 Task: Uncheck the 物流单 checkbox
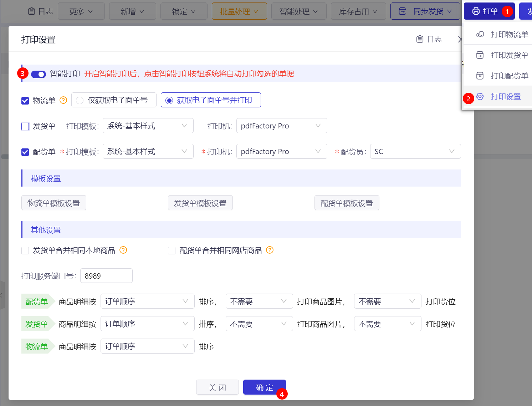pyautogui.click(x=25, y=101)
